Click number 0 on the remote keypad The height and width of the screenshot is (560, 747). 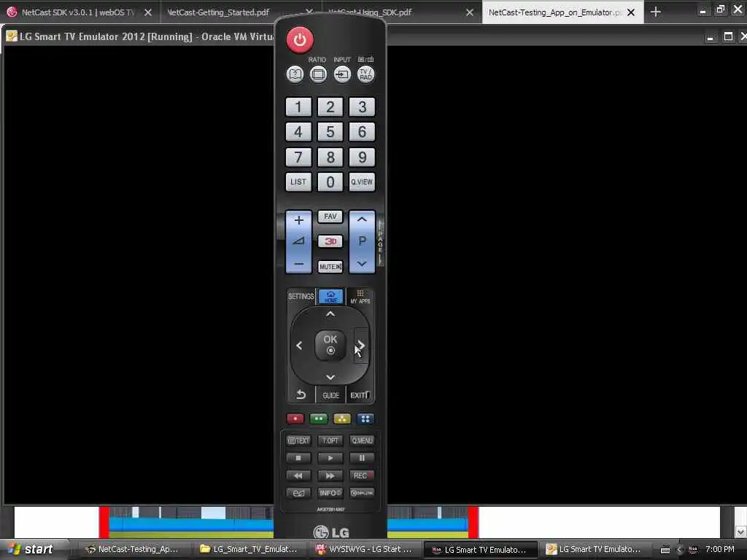[x=330, y=182]
